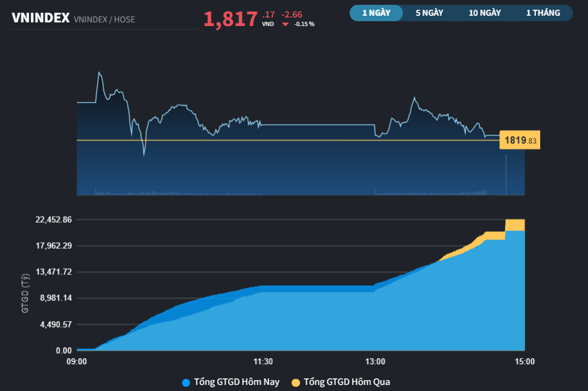The width and height of the screenshot is (588, 391).
Task: Switch to the 1 NGÀY tab
Action: 376,13
